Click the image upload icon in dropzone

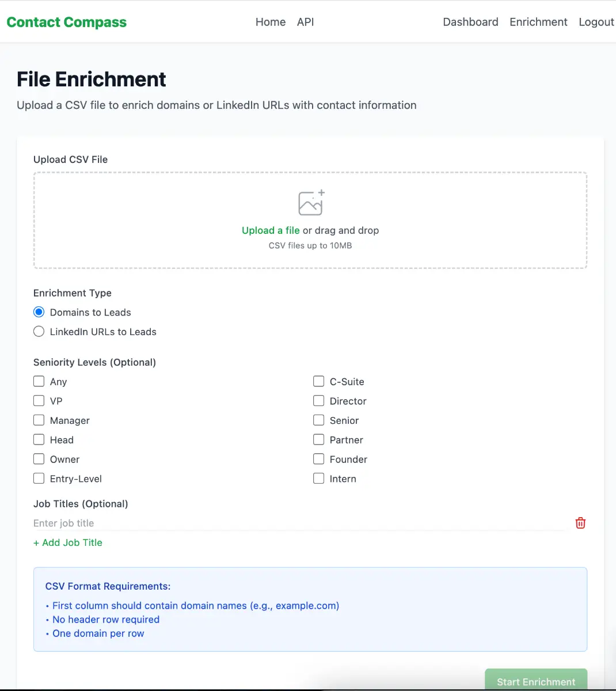pos(311,203)
